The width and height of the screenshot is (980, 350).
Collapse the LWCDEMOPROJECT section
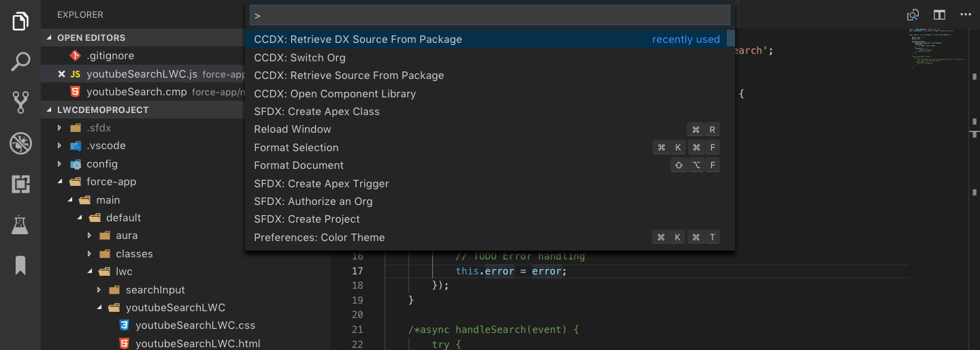point(49,110)
